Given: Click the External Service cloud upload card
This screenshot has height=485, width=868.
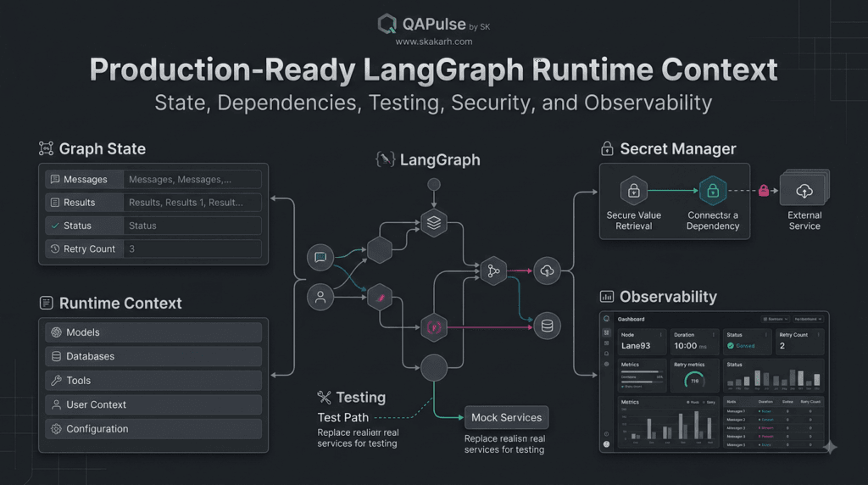Looking at the screenshot, I should pos(804,189).
